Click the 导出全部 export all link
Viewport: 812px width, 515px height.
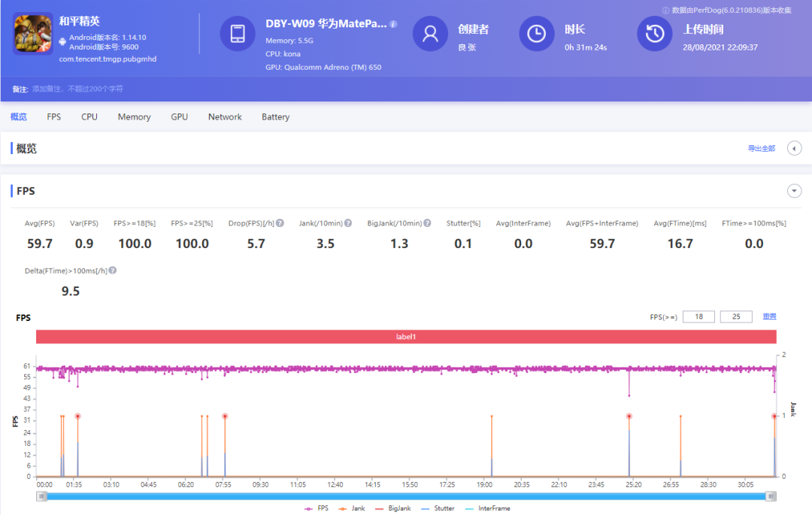761,149
